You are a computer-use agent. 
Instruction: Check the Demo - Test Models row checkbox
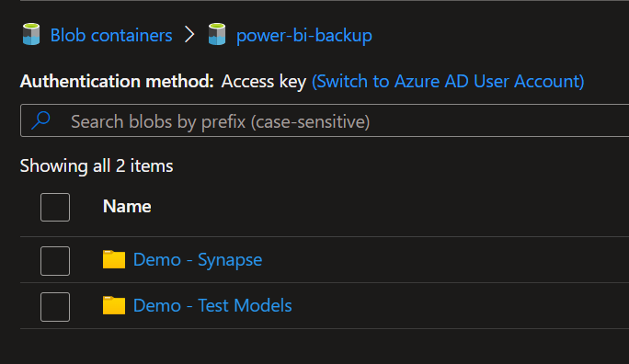coord(55,307)
